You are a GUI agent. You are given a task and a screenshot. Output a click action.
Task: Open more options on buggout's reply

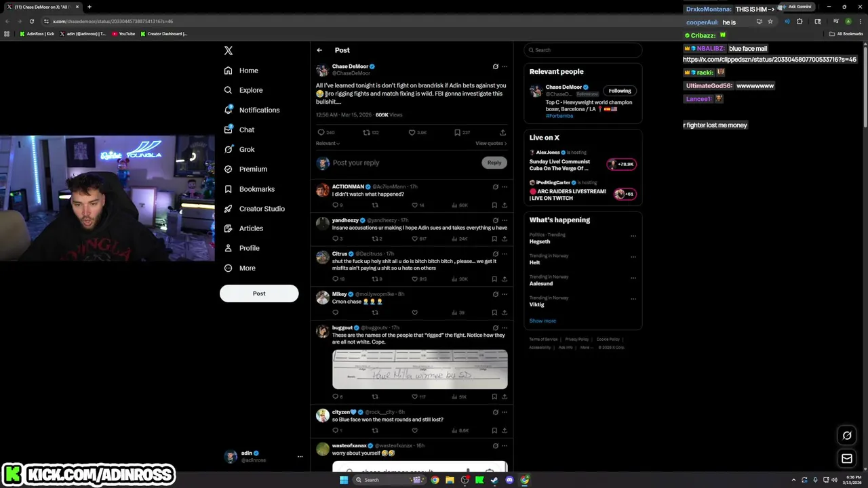point(504,327)
